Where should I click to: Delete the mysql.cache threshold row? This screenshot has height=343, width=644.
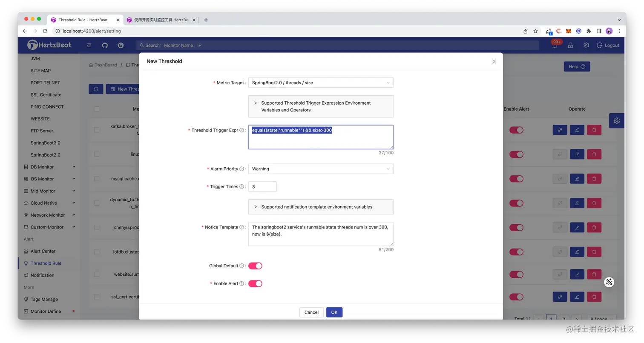pos(594,179)
